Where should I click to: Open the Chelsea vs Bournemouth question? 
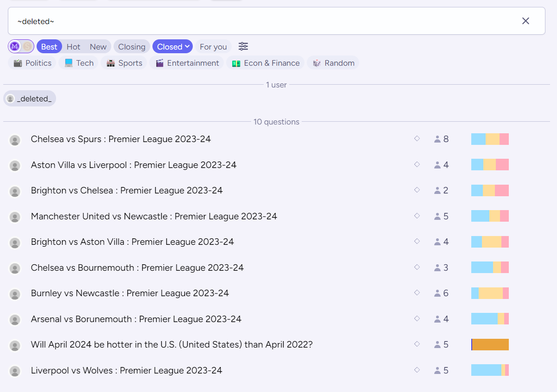click(137, 268)
